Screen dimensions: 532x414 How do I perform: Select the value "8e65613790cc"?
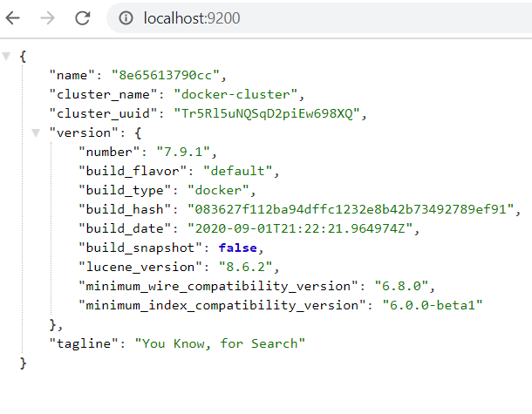[x=166, y=75]
